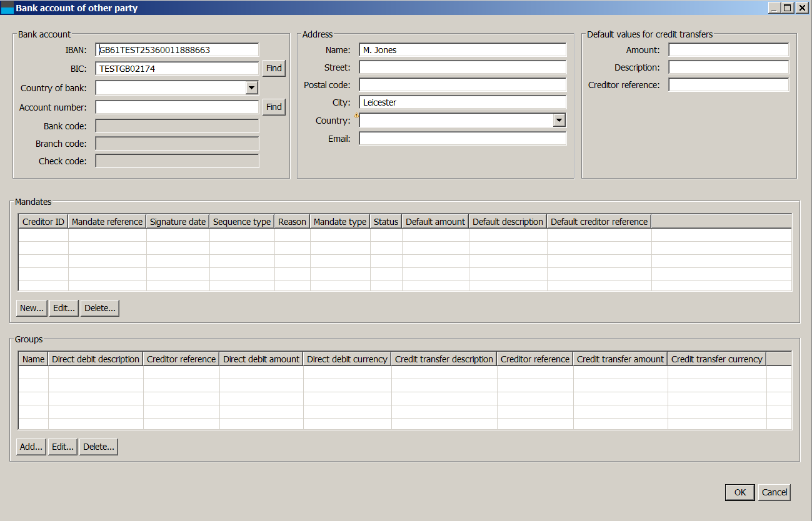Screen dimensions: 812x521
Task: Confirm dialog with OK button
Action: 740,492
